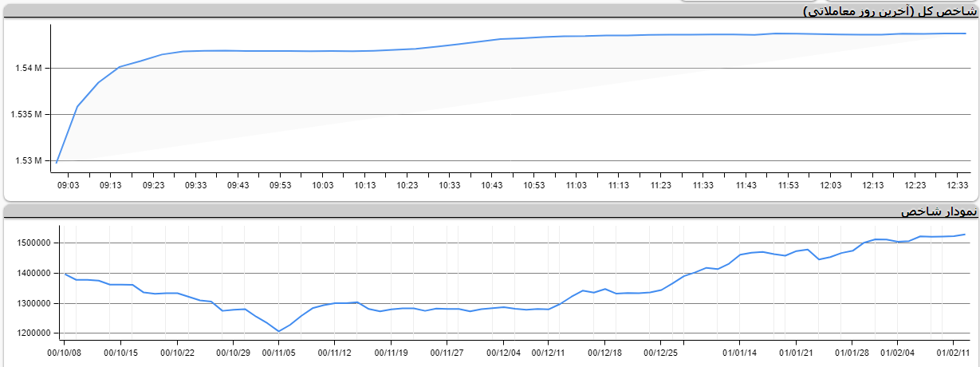The image size is (980, 367).
Task: Click the 09:03 time label
Action: pyautogui.click(x=69, y=185)
